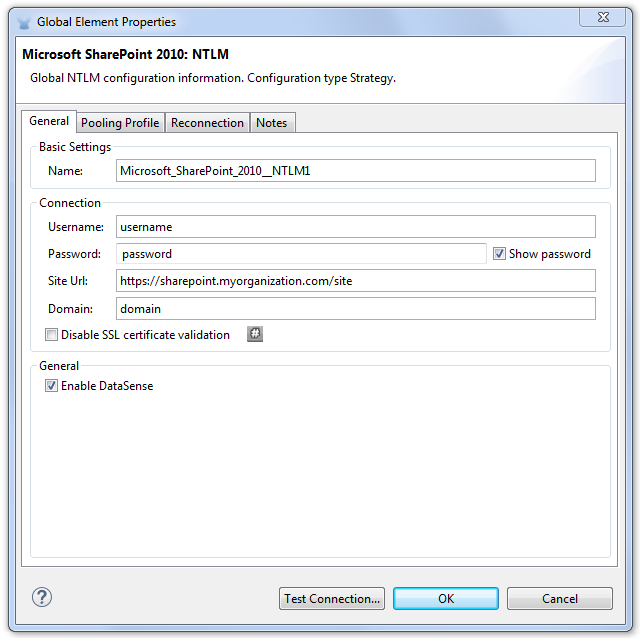Click the expression icon beside SSL validation
This screenshot has width=640, height=638.
coord(255,334)
